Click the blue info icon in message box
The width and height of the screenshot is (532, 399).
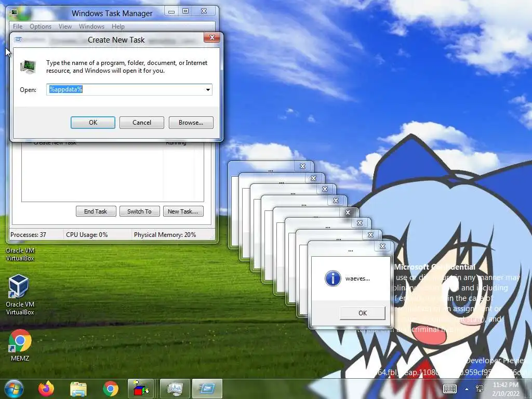click(x=333, y=278)
